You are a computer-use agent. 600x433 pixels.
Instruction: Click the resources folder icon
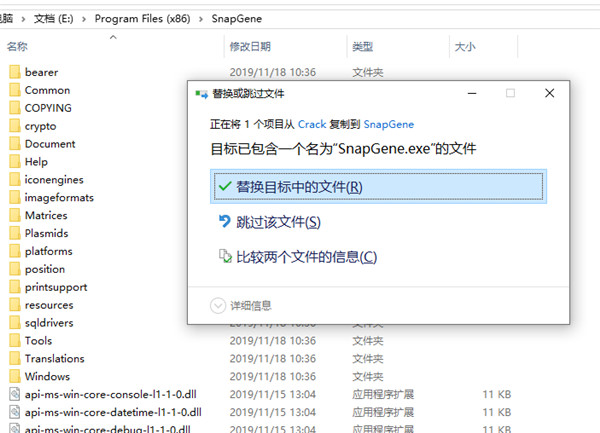point(15,305)
